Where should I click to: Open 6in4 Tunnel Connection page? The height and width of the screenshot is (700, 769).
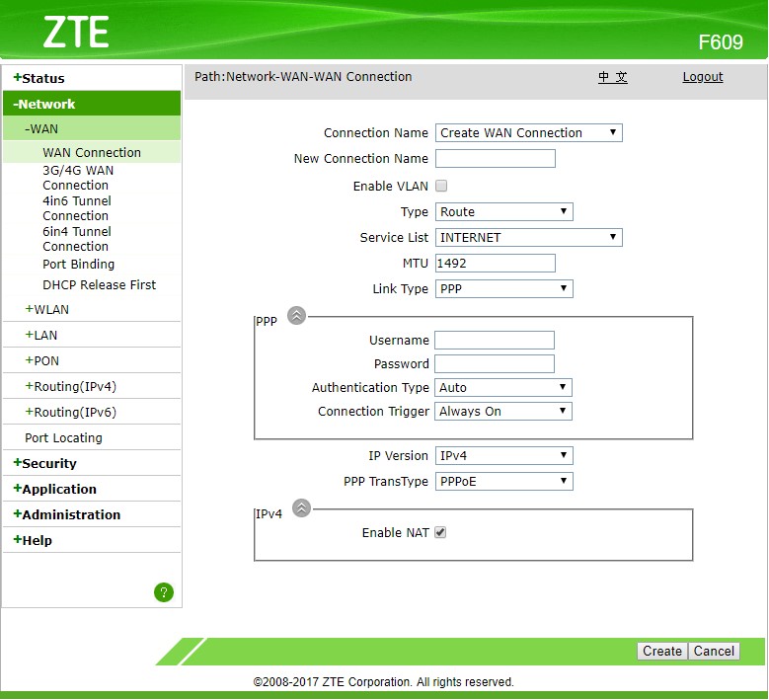tap(77, 239)
